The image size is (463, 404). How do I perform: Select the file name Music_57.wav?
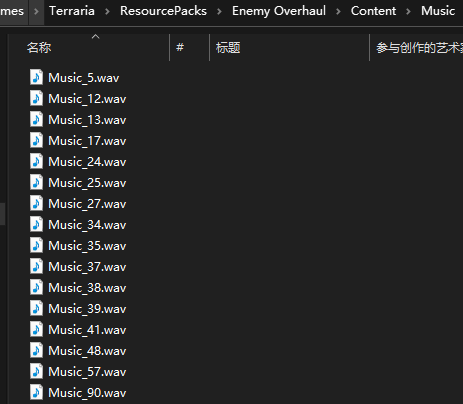point(87,372)
